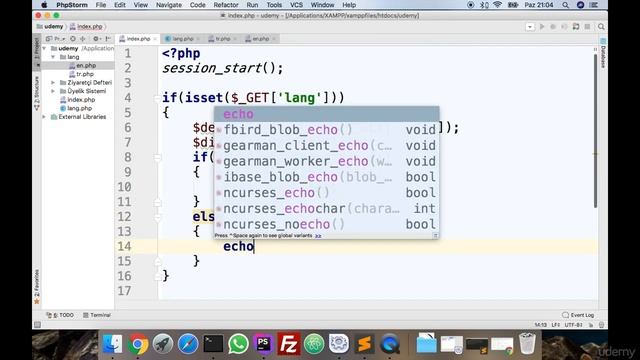
Task: Click the listen for debug connections icon
Action: [x=576, y=27]
